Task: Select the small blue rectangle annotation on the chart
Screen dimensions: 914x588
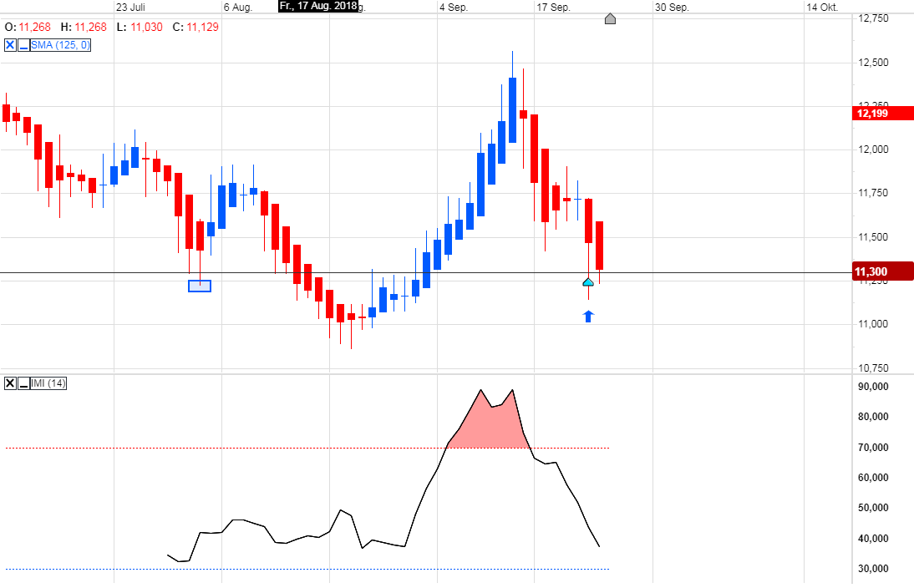Action: pos(200,286)
